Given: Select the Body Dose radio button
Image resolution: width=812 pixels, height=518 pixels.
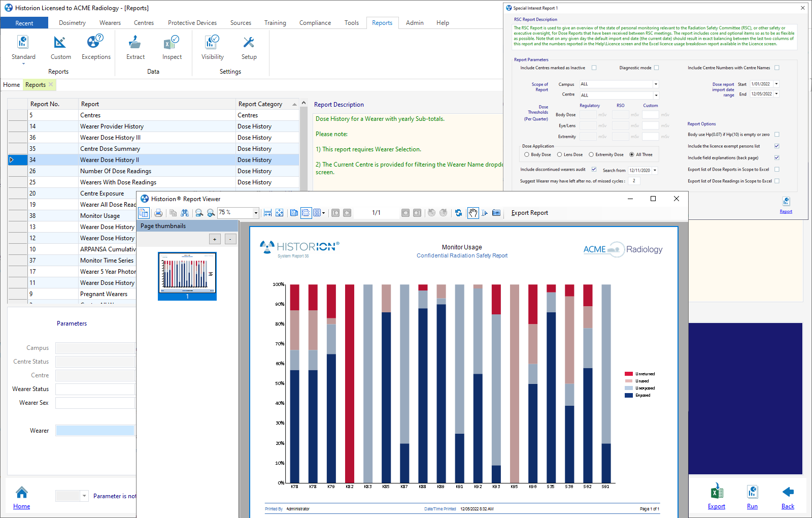Looking at the screenshot, I should point(527,155).
